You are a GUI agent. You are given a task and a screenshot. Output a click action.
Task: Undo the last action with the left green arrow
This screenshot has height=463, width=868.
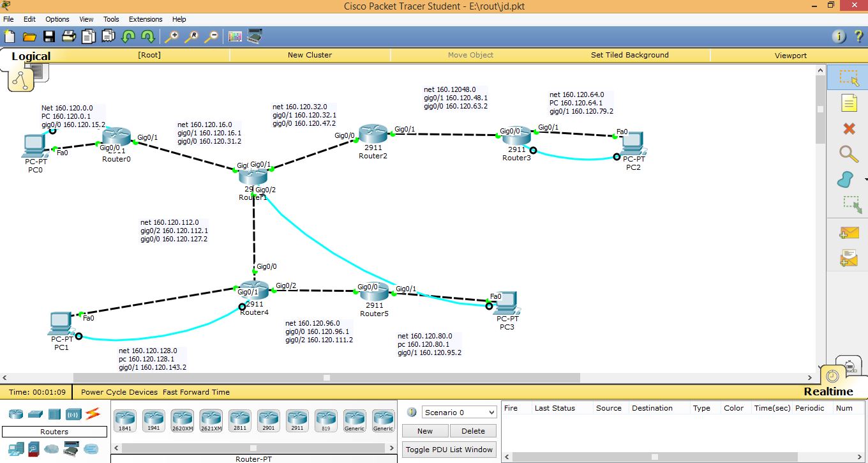(x=128, y=36)
